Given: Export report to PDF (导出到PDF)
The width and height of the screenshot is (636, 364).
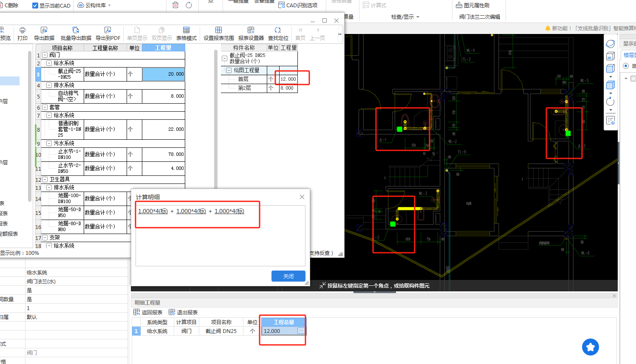Looking at the screenshot, I should (108, 34).
